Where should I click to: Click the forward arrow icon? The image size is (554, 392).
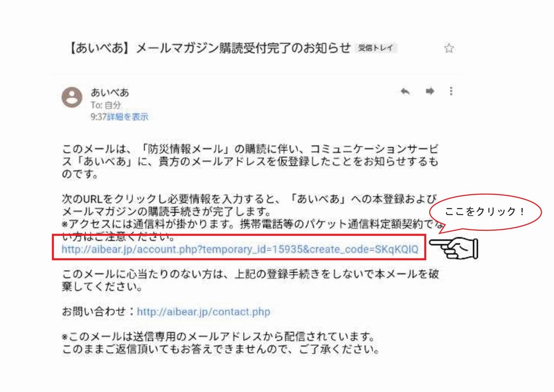click(430, 91)
